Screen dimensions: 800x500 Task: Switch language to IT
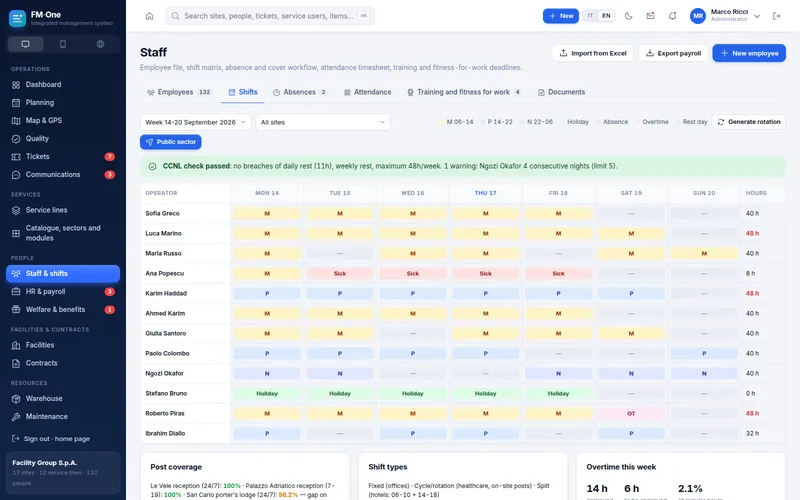(x=590, y=16)
